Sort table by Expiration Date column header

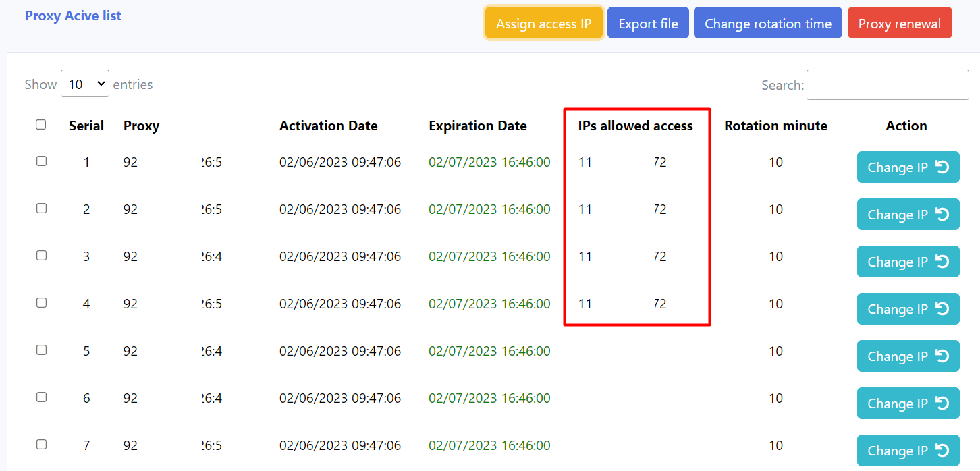[477, 126]
